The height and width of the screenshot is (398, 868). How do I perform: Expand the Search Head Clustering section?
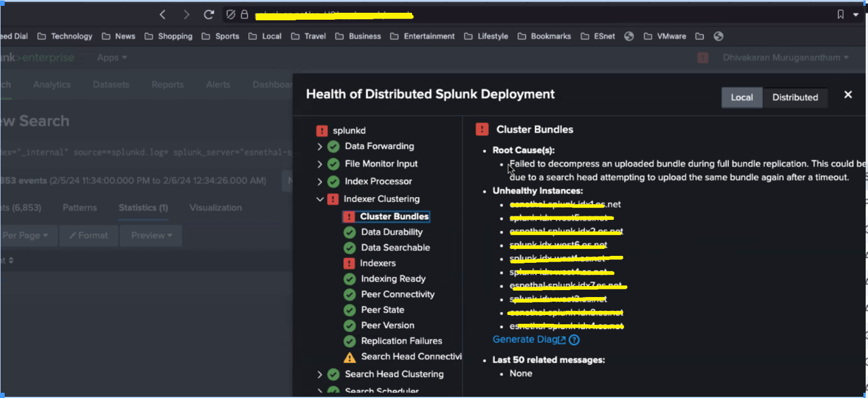[x=321, y=374]
